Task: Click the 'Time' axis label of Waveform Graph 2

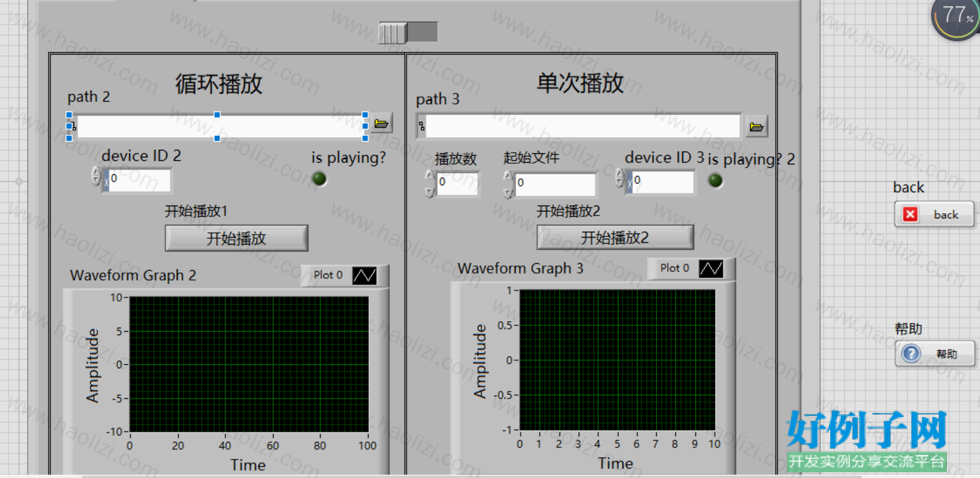Action: 248,465
